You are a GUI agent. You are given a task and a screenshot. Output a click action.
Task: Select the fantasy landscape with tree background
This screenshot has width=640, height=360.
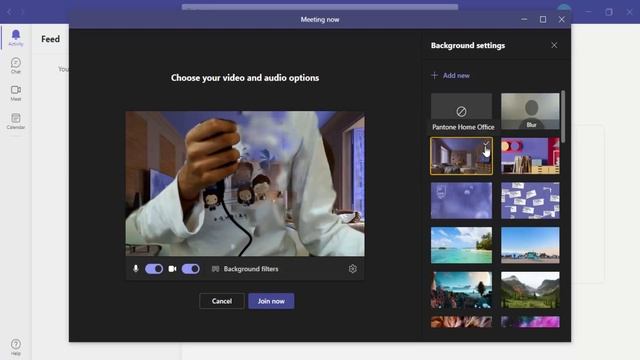(x=461, y=290)
